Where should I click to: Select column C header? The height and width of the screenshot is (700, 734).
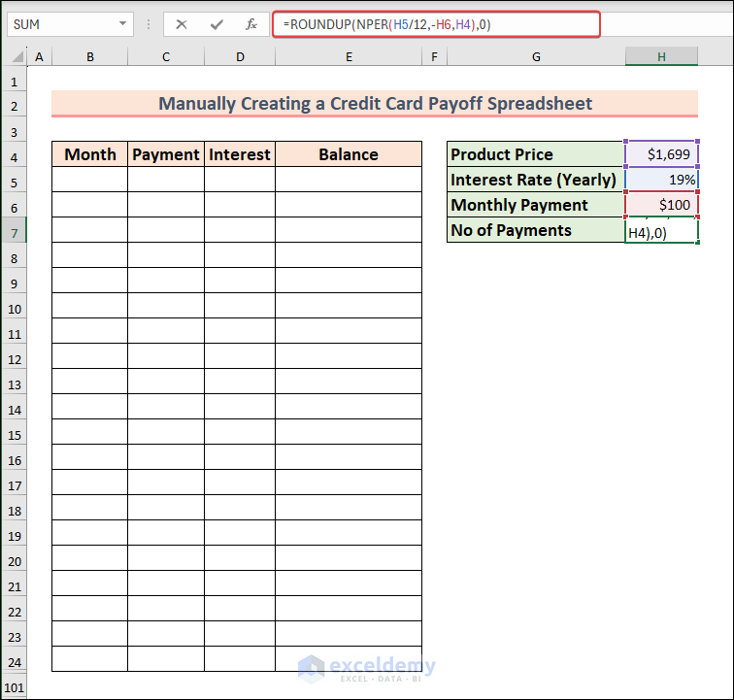(166, 57)
